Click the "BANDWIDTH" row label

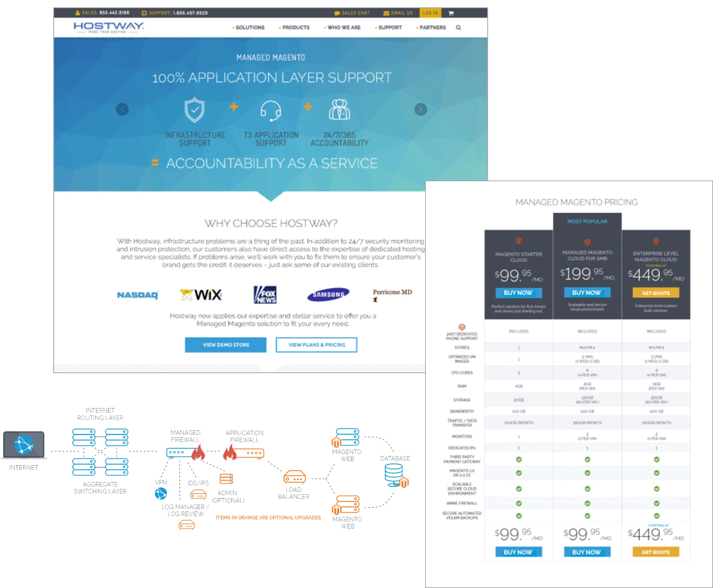coord(462,411)
